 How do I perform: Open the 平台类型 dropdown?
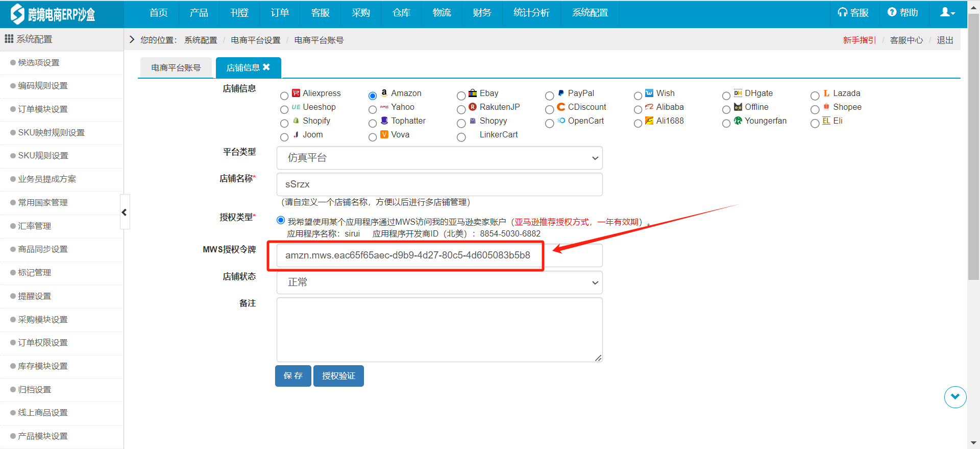pos(439,158)
